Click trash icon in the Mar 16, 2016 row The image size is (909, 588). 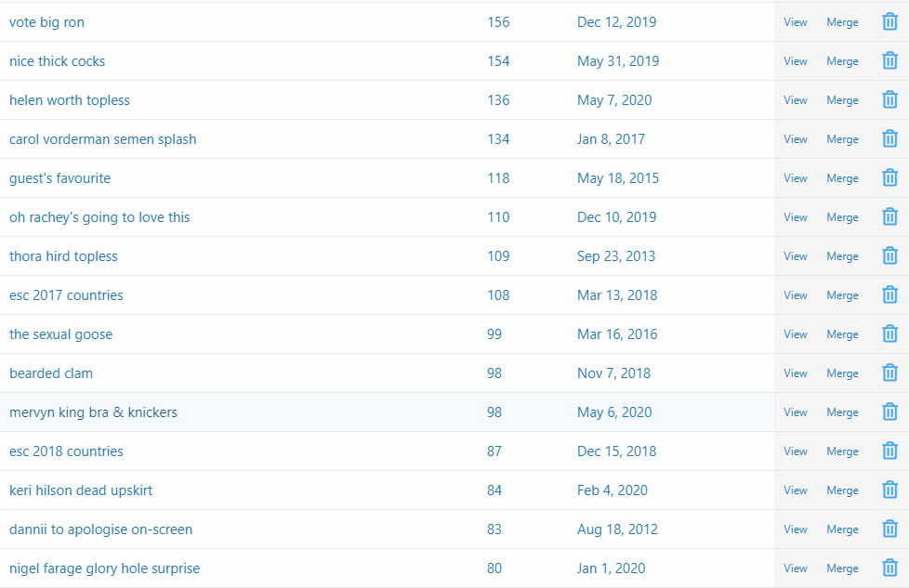tap(889, 334)
